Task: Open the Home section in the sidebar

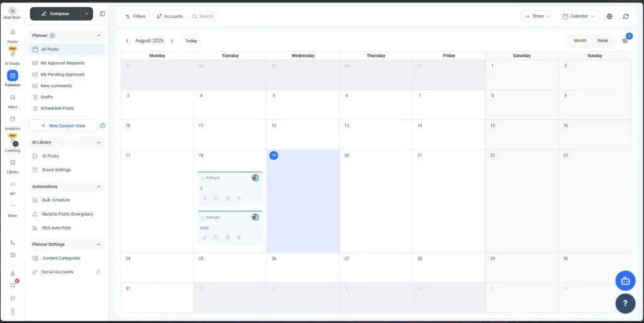Action: [x=13, y=36]
